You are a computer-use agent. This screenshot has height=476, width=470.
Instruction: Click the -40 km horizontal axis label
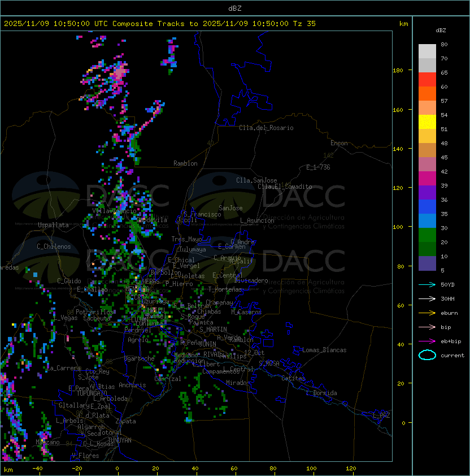(38, 469)
